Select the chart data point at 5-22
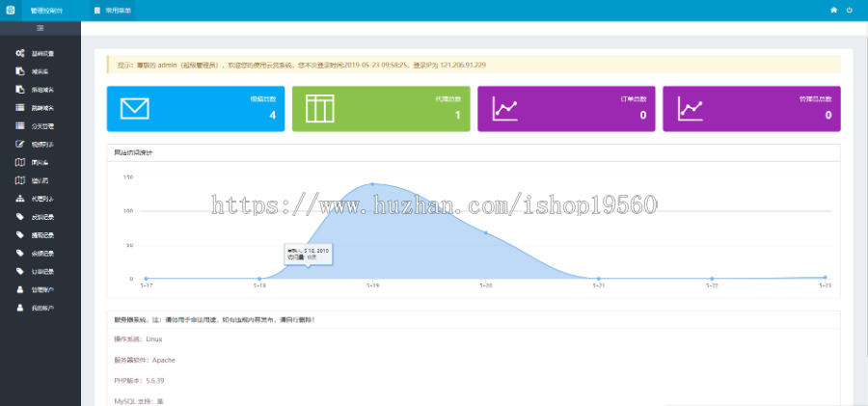The width and height of the screenshot is (868, 406). click(x=712, y=279)
